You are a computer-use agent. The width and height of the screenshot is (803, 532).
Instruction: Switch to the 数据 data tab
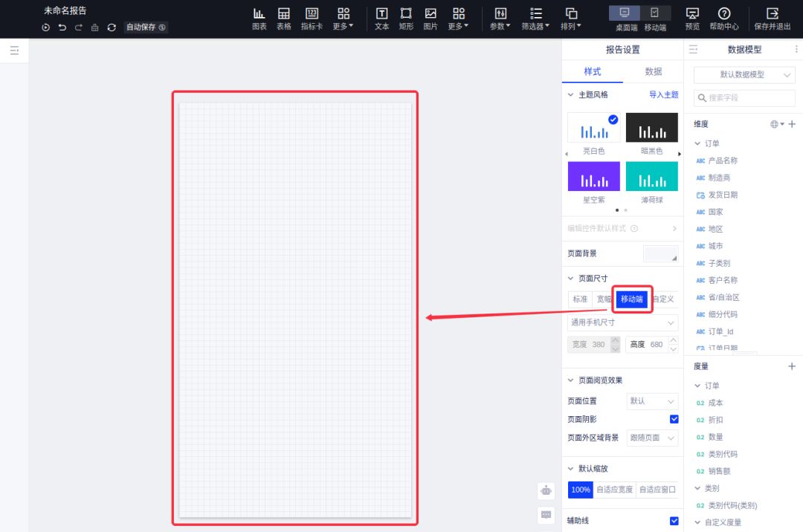654,71
